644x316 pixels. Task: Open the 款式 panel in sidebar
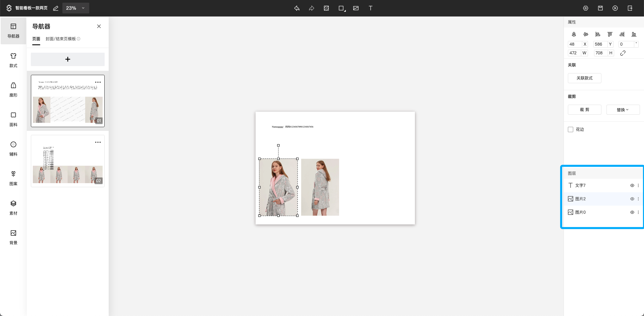click(x=13, y=60)
